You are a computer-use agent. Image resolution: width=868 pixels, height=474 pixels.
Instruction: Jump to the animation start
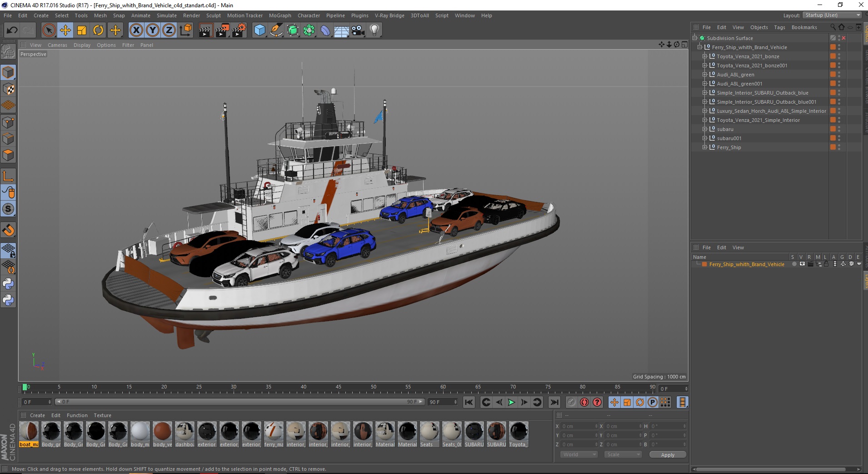tap(469, 402)
